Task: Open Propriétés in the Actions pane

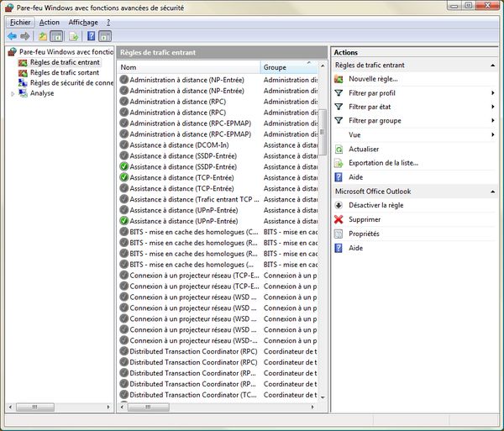Action: [364, 234]
